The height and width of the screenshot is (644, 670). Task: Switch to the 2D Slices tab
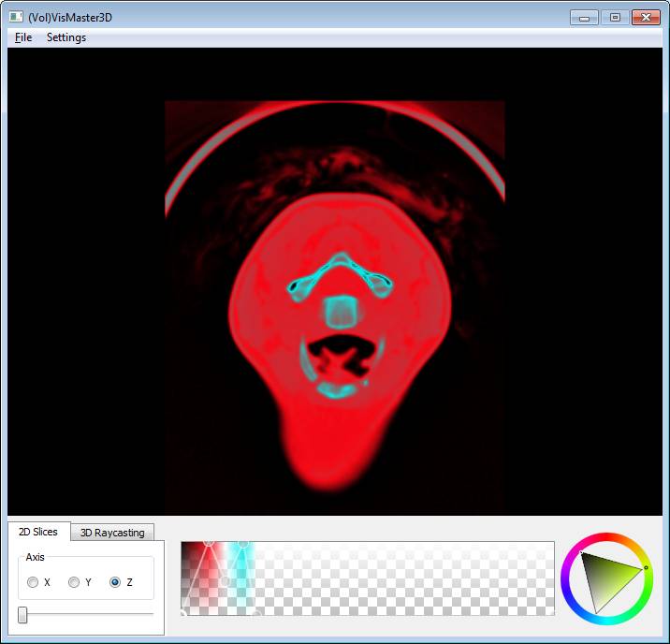38,532
